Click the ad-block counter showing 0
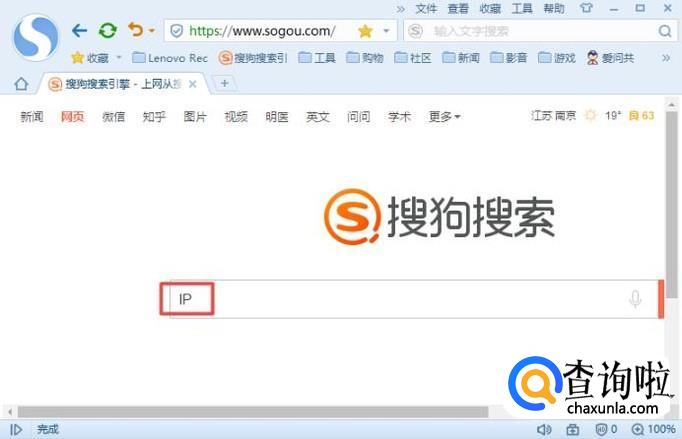 click(x=606, y=430)
